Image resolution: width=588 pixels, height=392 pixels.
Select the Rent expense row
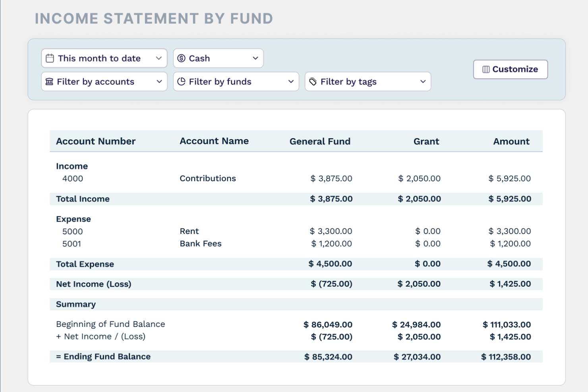coord(190,231)
